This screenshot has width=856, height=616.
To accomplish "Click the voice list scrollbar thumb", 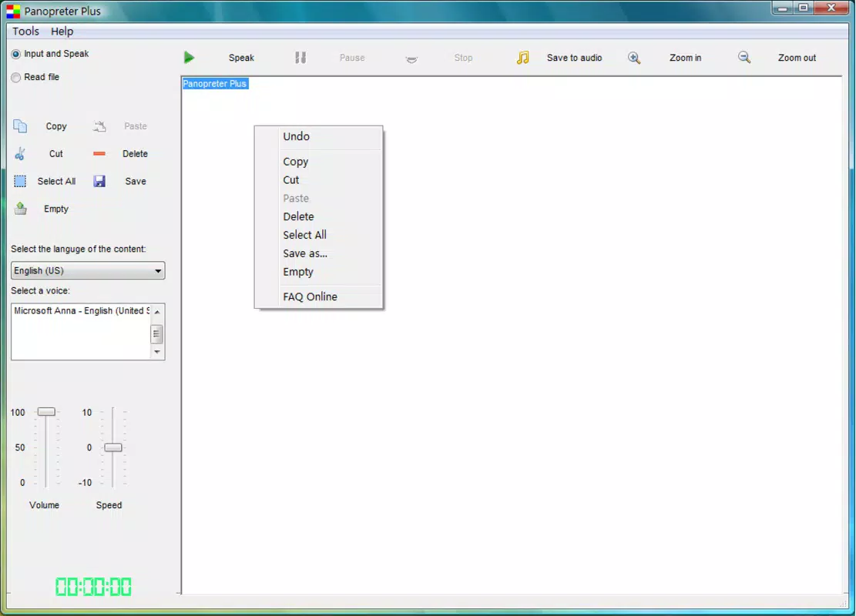I will click(156, 334).
